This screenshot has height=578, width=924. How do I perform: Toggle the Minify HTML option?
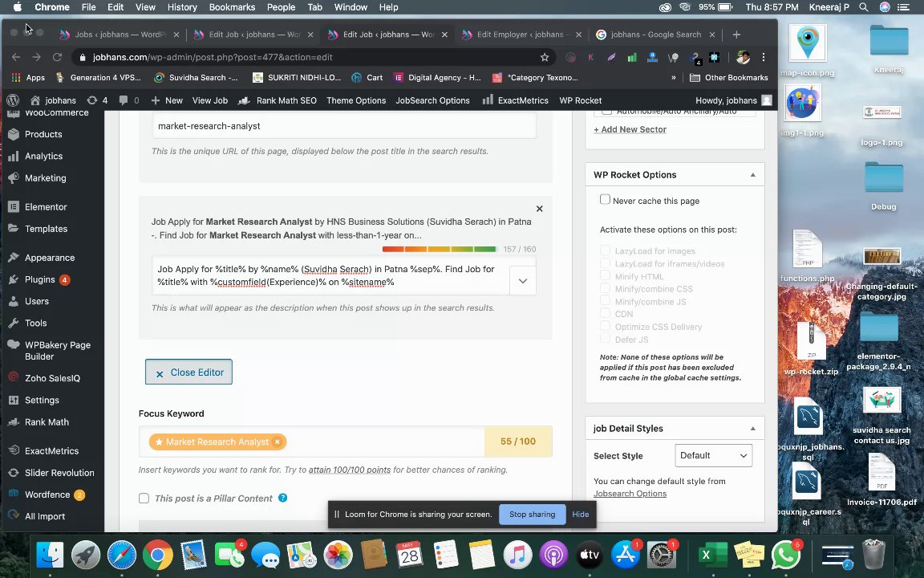click(606, 275)
